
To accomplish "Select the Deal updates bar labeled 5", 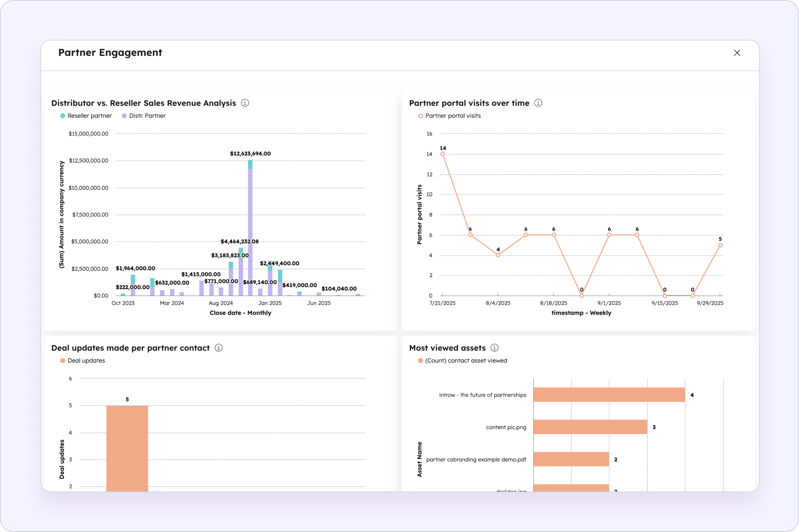I will point(127,448).
